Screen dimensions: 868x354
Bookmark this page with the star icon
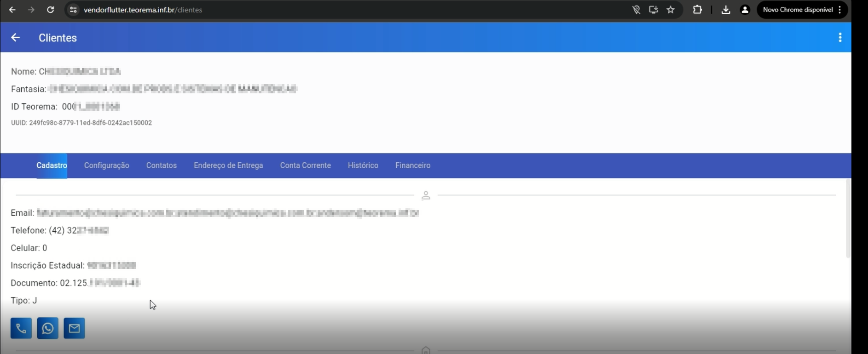(x=671, y=10)
